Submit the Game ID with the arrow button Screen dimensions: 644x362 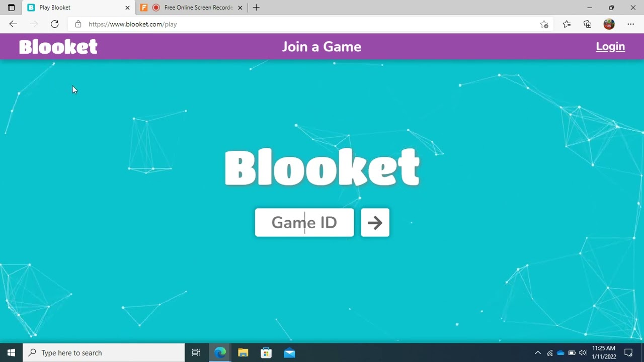pyautogui.click(x=375, y=223)
